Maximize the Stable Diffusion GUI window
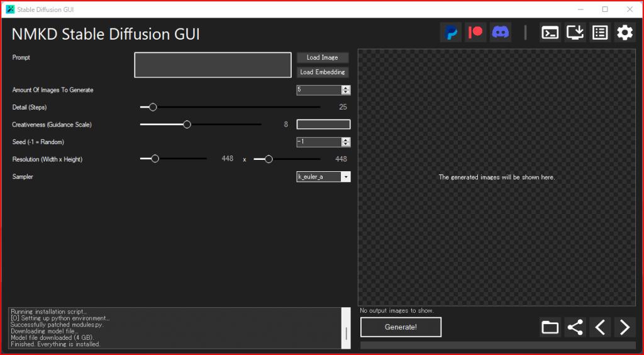The image size is (644, 355). [x=605, y=9]
